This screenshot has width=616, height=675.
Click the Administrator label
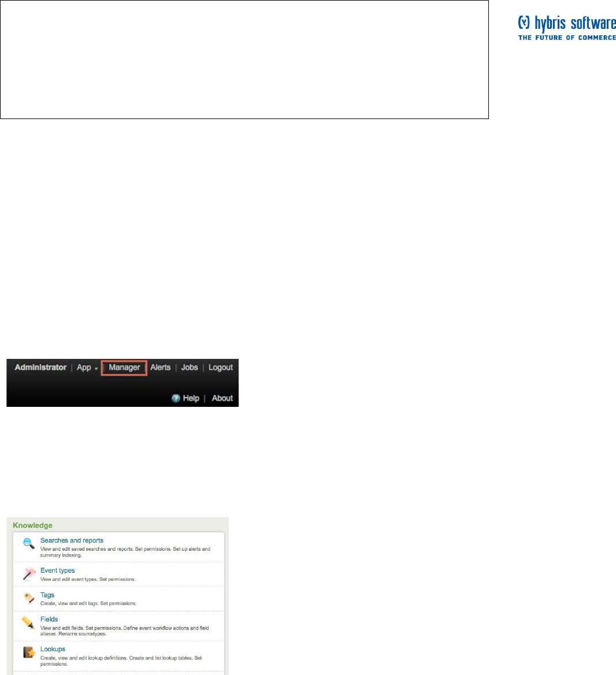[40, 368]
